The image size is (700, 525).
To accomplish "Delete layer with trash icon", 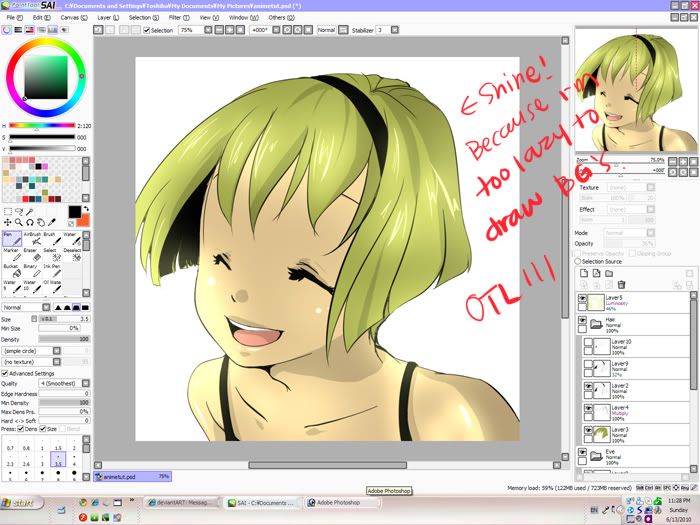I will coord(621,284).
